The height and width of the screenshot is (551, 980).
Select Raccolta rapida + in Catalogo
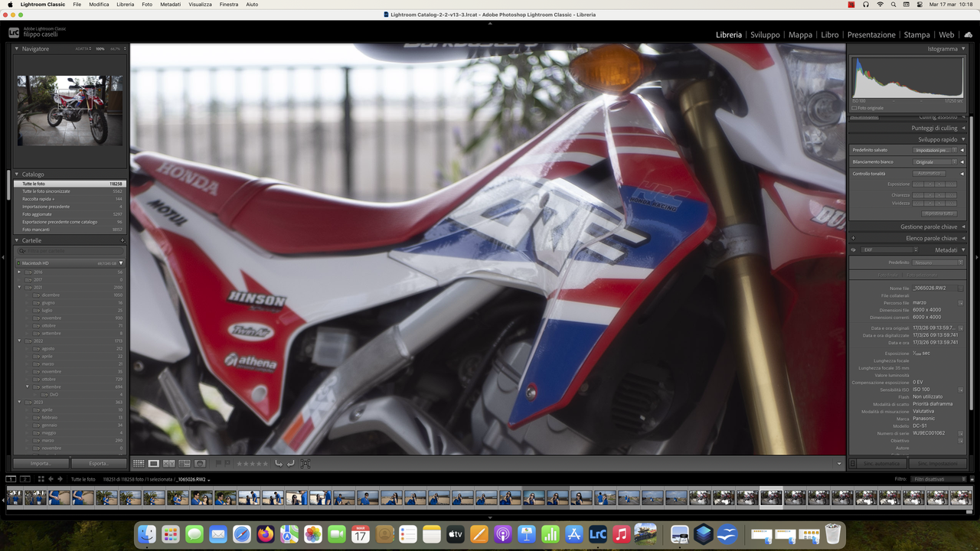[70, 199]
